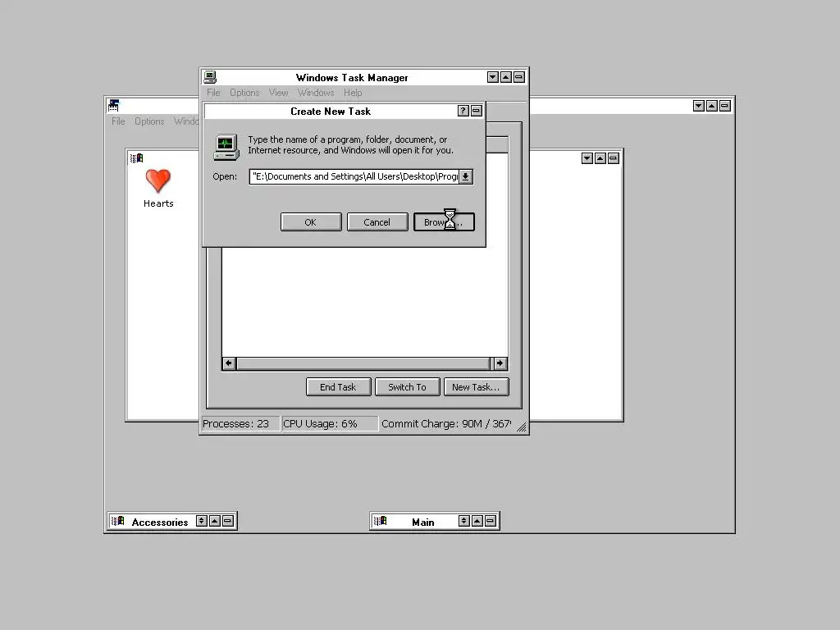Click the Main group icon
This screenshot has width=840, height=630.
[380, 521]
